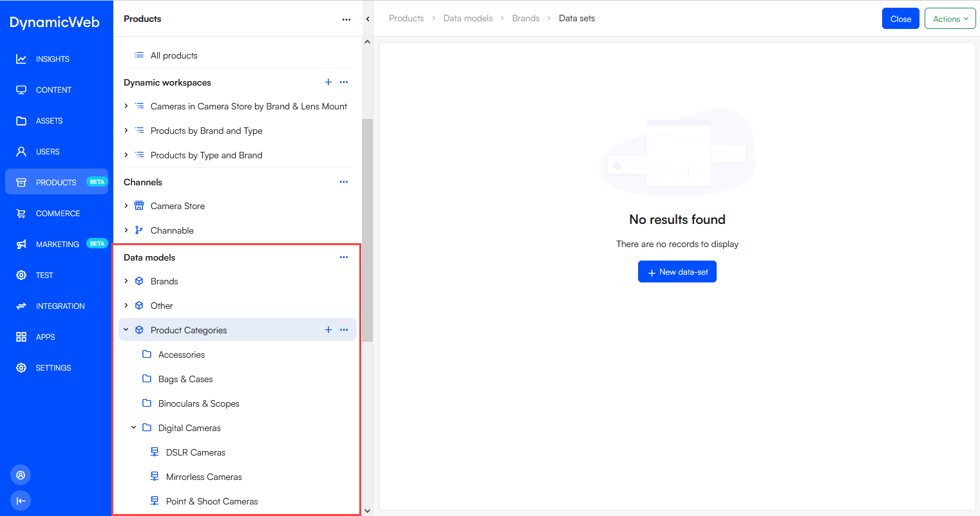Click the Brands cube icon
This screenshot has height=516, width=980.
(x=139, y=281)
